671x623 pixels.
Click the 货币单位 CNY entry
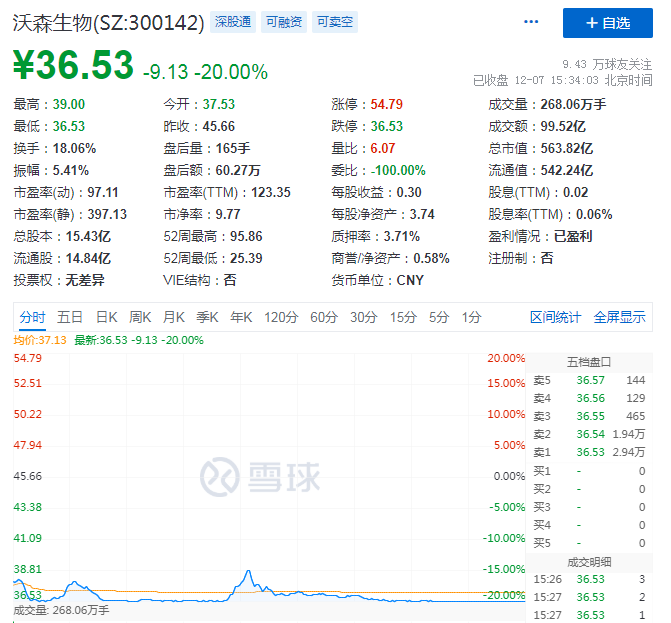377,280
